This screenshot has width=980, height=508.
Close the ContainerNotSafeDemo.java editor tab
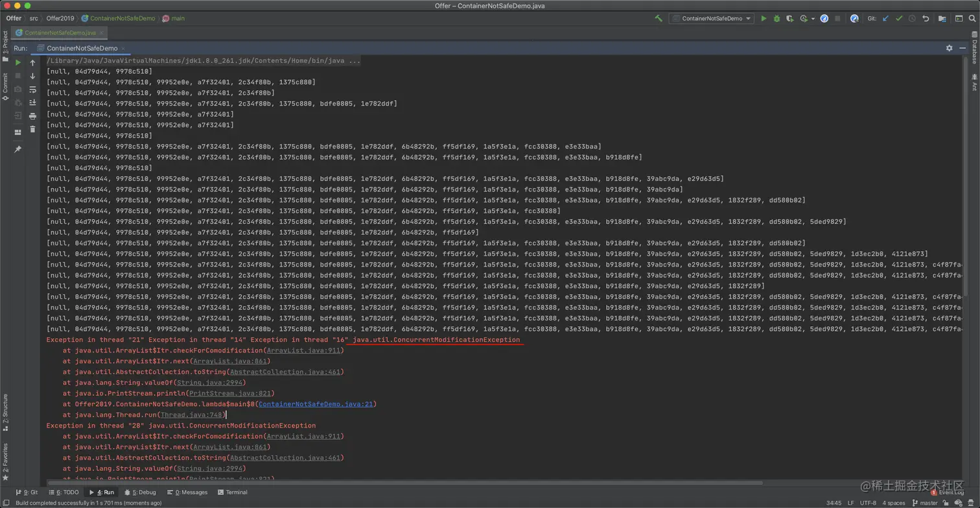[x=102, y=32]
